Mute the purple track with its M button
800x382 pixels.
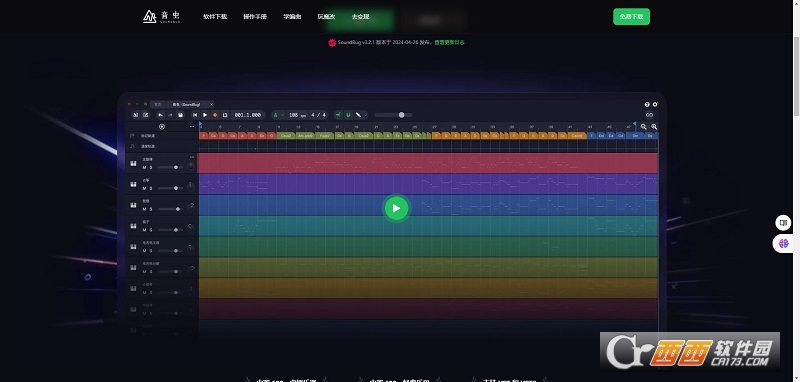[144, 188]
